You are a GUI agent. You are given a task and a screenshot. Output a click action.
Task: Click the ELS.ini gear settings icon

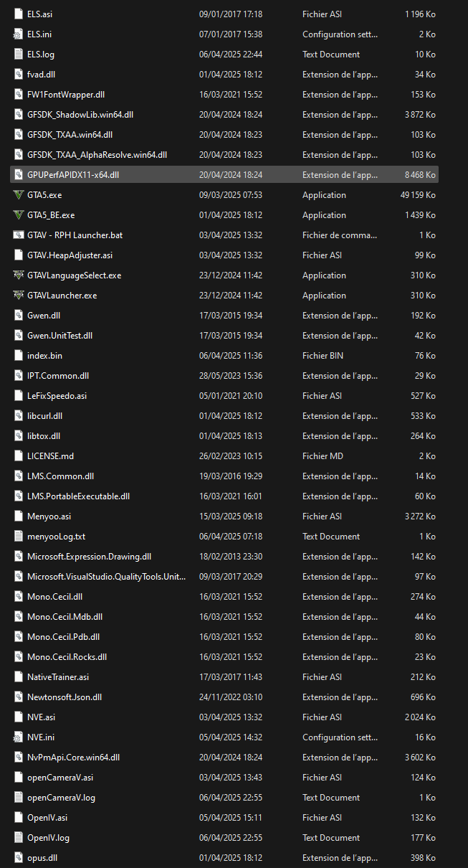pos(19,34)
